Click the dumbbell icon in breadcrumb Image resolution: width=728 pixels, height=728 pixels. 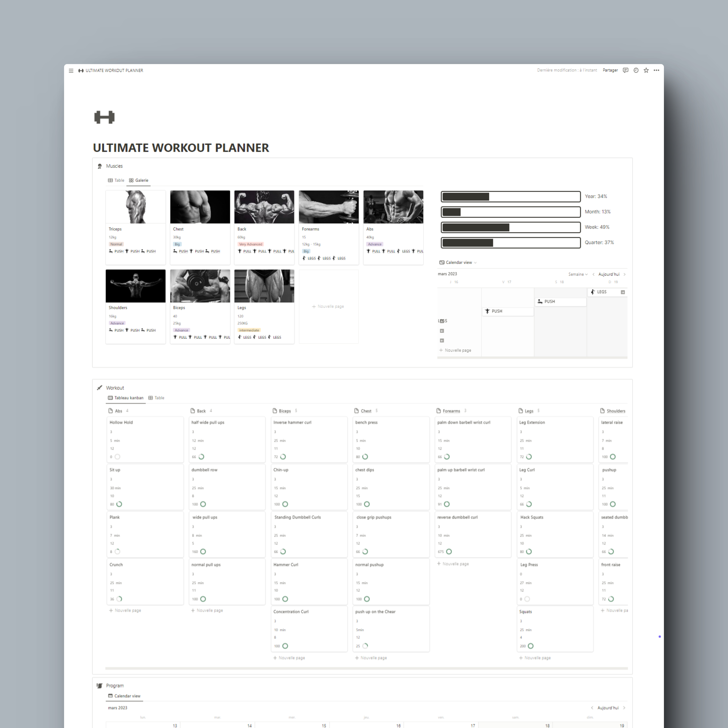tap(81, 70)
